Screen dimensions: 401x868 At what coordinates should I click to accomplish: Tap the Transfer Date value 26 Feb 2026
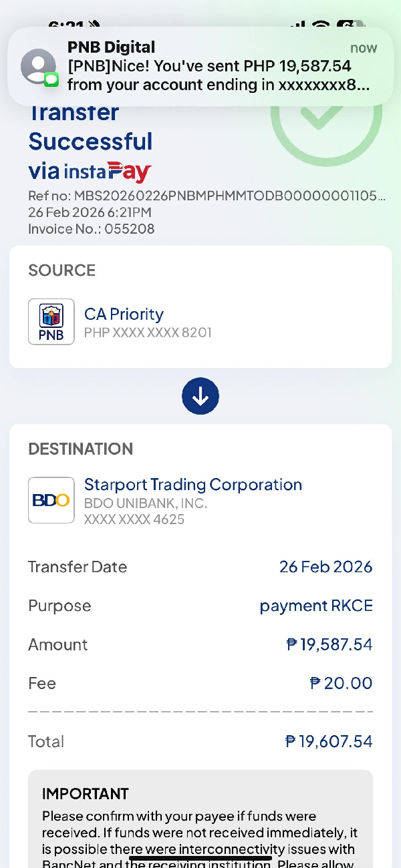(325, 567)
